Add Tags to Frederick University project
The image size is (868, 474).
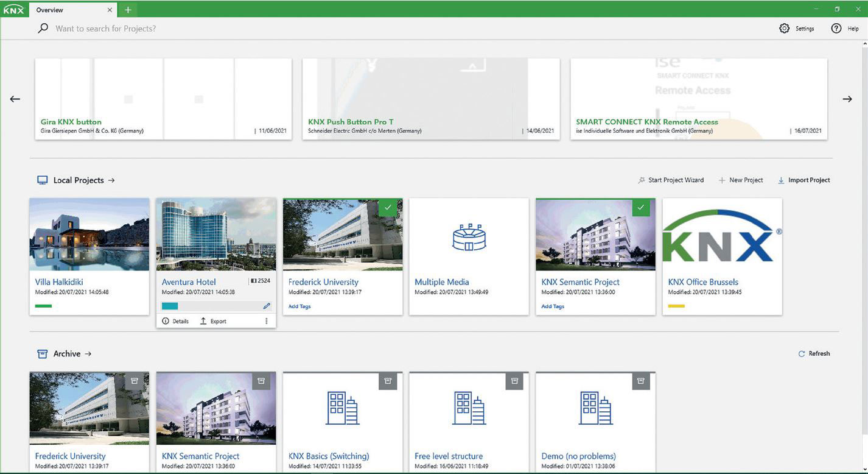point(299,306)
